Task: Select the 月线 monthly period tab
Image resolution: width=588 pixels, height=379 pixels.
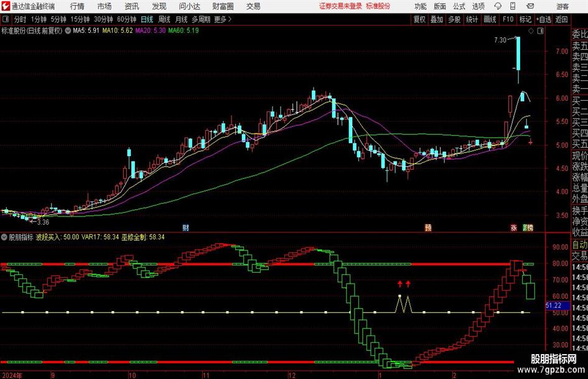Action: point(181,19)
